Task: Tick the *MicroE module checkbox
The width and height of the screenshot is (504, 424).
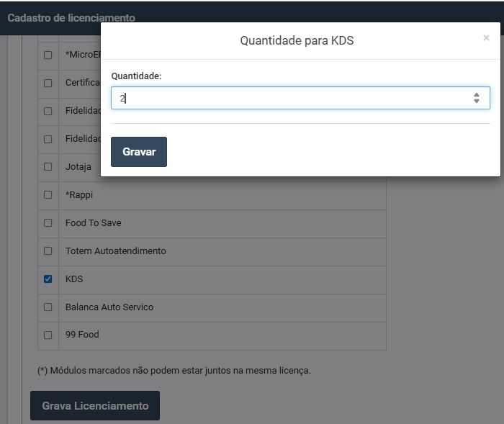Action: (x=48, y=55)
